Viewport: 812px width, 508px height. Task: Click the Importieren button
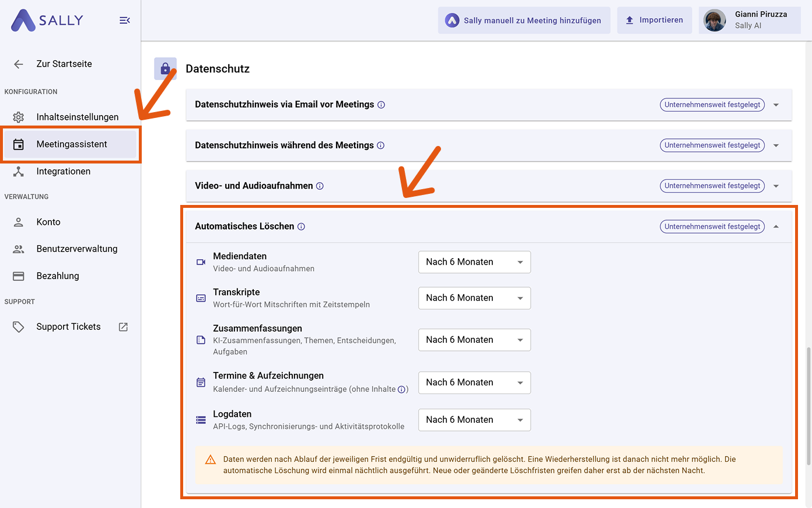654,20
